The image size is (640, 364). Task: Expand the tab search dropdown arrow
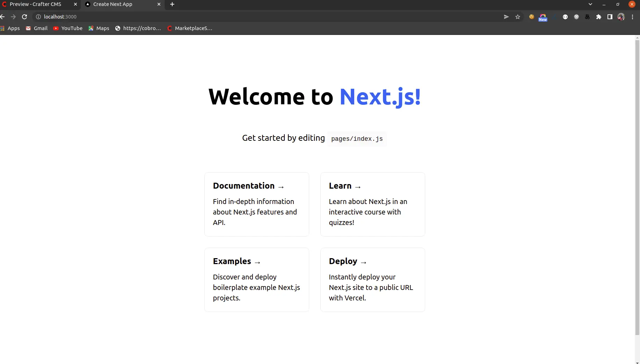coord(590,4)
